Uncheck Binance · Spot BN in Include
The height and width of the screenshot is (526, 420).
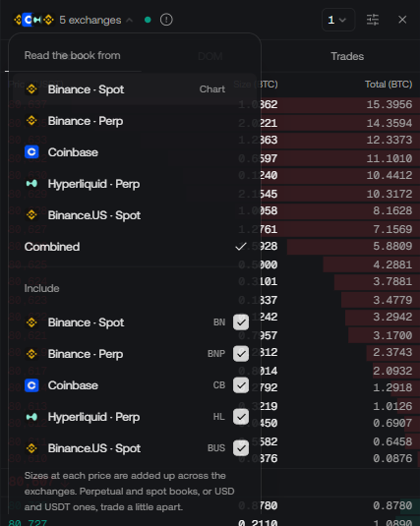point(241,322)
